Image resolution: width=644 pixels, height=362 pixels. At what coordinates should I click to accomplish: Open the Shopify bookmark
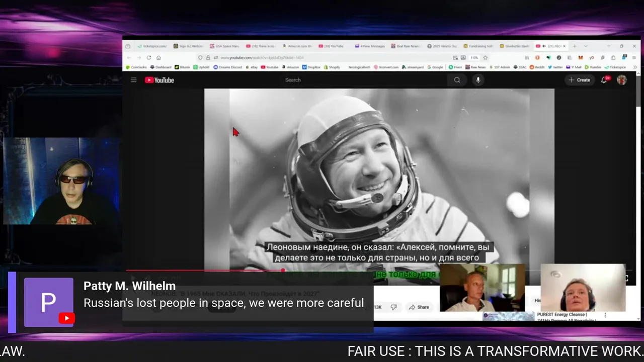pos(332,67)
